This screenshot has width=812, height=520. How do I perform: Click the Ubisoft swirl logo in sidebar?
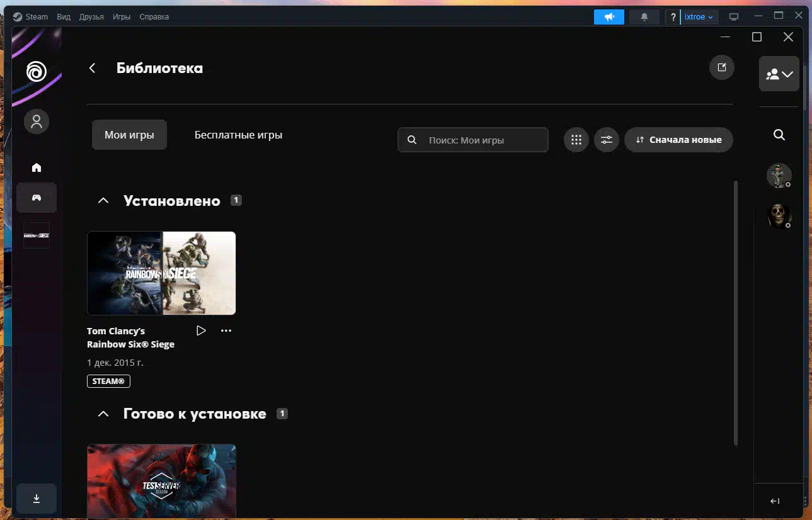37,71
